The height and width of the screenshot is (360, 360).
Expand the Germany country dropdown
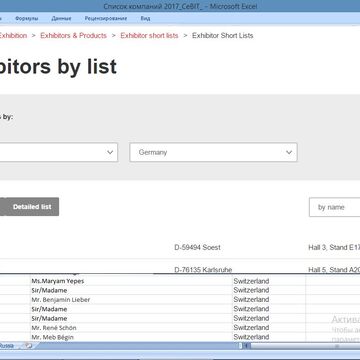(x=213, y=152)
